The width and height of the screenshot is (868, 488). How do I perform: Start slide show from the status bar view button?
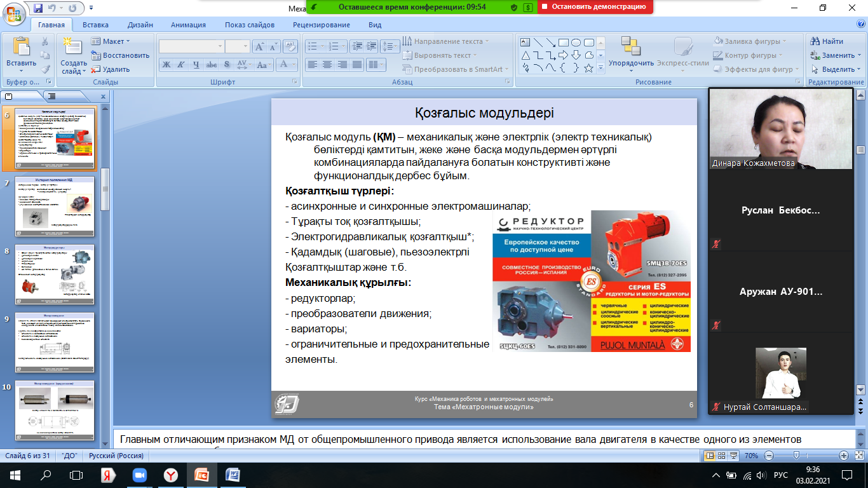pos(734,456)
